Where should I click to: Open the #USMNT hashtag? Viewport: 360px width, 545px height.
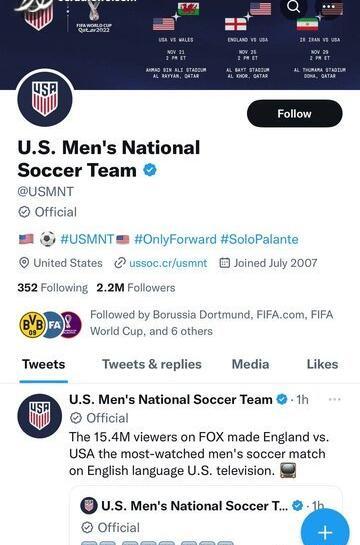tap(87, 239)
